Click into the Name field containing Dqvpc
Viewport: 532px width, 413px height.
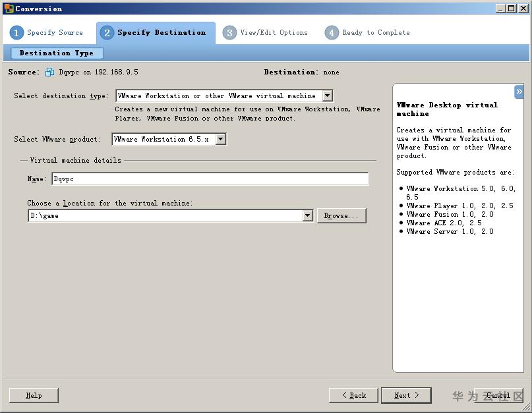point(210,179)
